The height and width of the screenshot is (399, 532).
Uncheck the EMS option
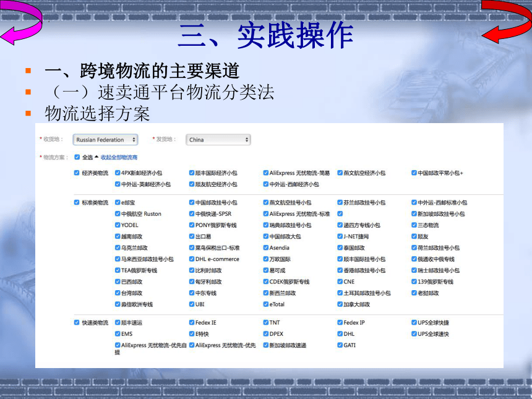(118, 334)
